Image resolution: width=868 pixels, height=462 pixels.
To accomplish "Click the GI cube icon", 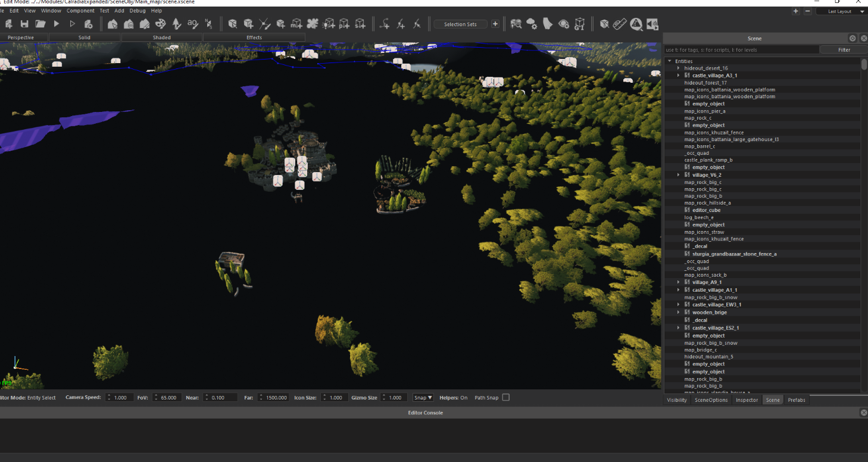I will pyautogui.click(x=580, y=24).
